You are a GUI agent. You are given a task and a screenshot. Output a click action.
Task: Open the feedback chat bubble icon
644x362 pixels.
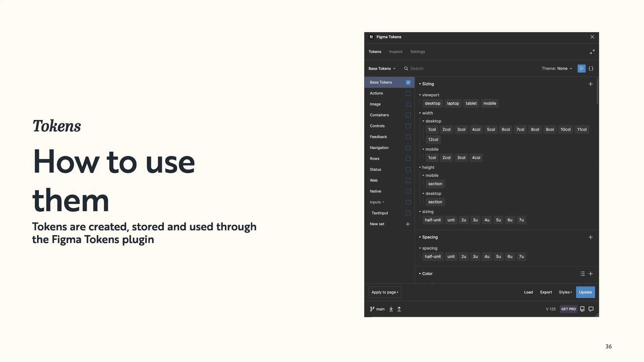(591, 309)
